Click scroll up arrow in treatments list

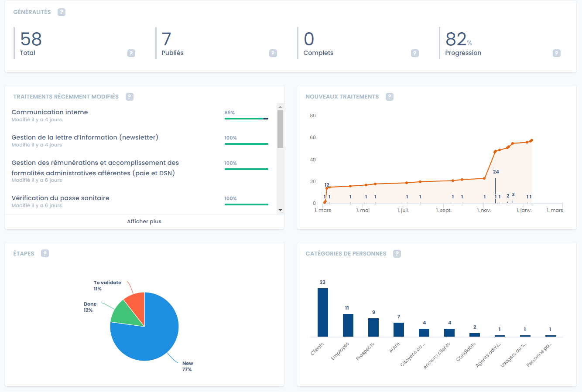280,107
